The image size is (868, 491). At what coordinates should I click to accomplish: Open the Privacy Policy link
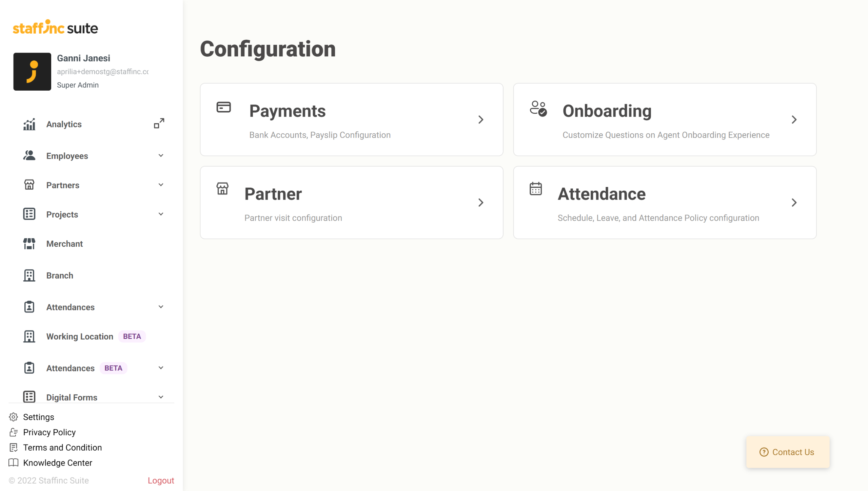point(49,432)
